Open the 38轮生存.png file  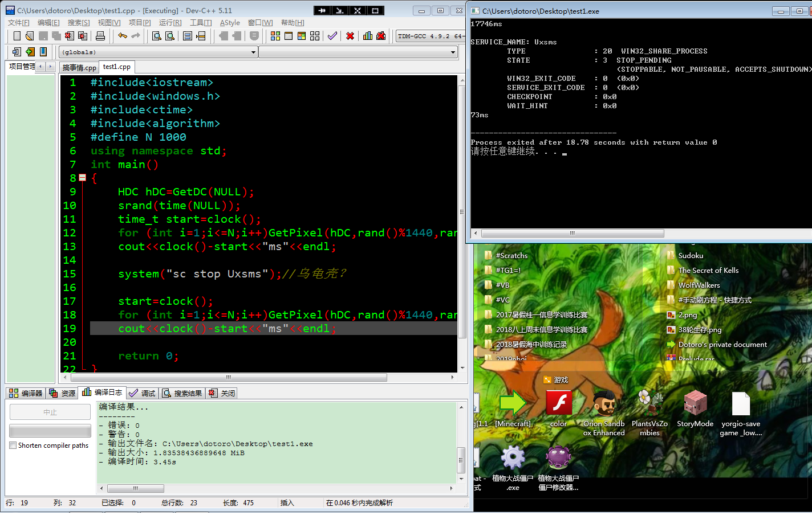tap(694, 329)
